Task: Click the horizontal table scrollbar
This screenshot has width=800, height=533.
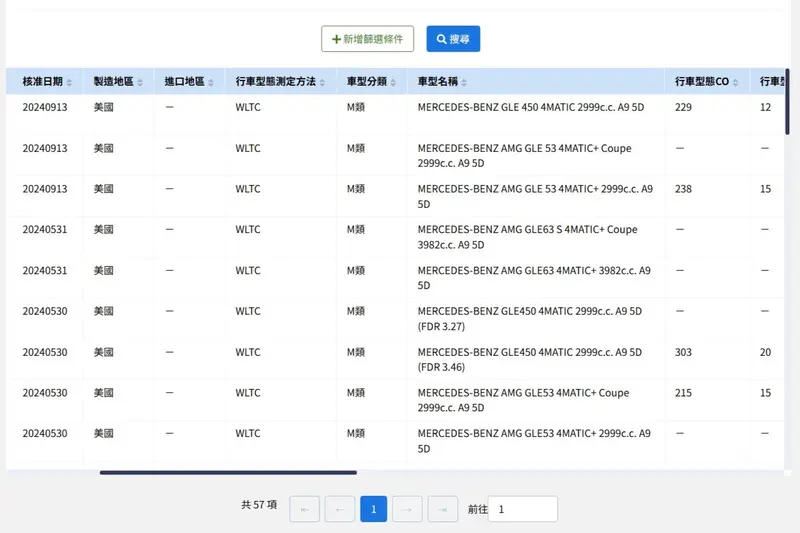Action: 228,473
